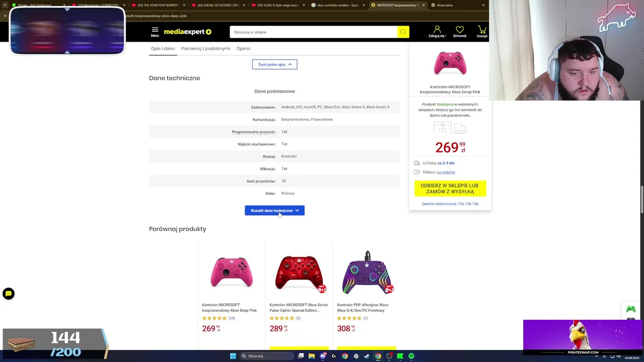Image resolution: width=644 pixels, height=362 pixels.
Task: Open the 'za godzinę' pickup link
Action: click(x=446, y=172)
